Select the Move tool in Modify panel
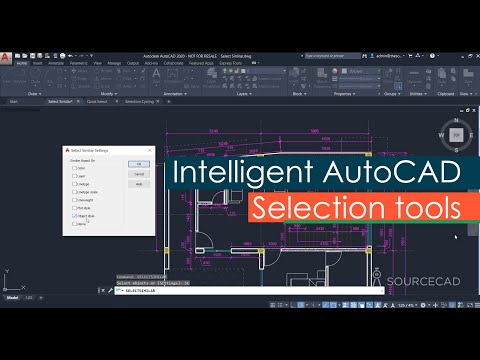 (x=80, y=71)
